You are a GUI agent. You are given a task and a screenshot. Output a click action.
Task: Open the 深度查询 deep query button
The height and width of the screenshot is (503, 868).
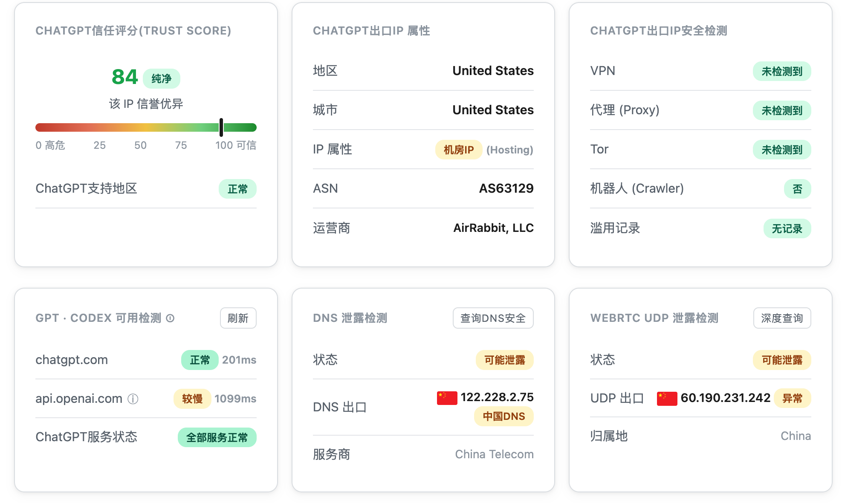pyautogui.click(x=782, y=318)
